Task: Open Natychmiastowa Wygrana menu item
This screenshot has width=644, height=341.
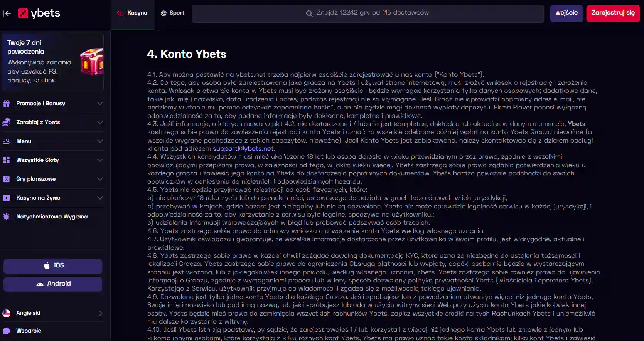Action: click(x=53, y=217)
